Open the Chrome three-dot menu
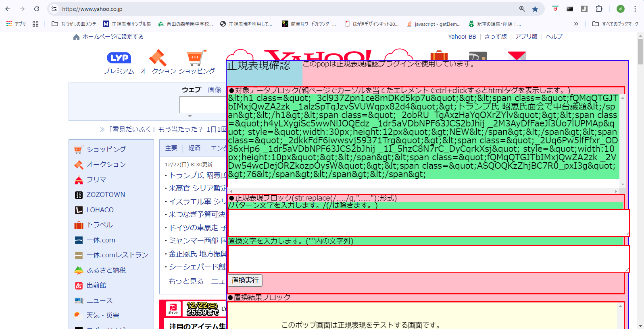Screen dimensions: 644x329 (x=635, y=9)
